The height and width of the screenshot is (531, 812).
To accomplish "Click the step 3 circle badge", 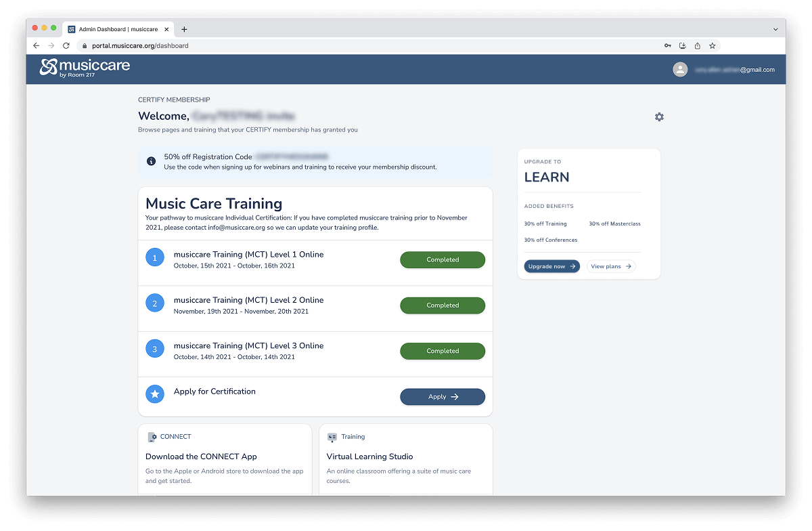I will click(155, 349).
